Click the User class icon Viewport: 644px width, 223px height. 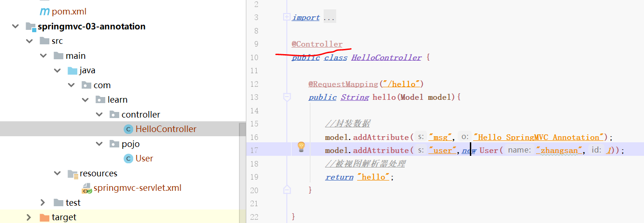[x=128, y=159]
